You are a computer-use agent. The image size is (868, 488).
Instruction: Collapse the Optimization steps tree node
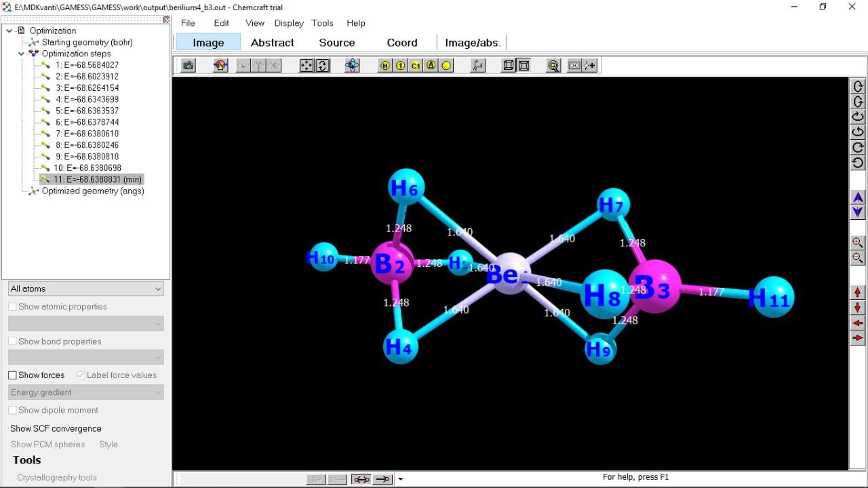[22, 54]
